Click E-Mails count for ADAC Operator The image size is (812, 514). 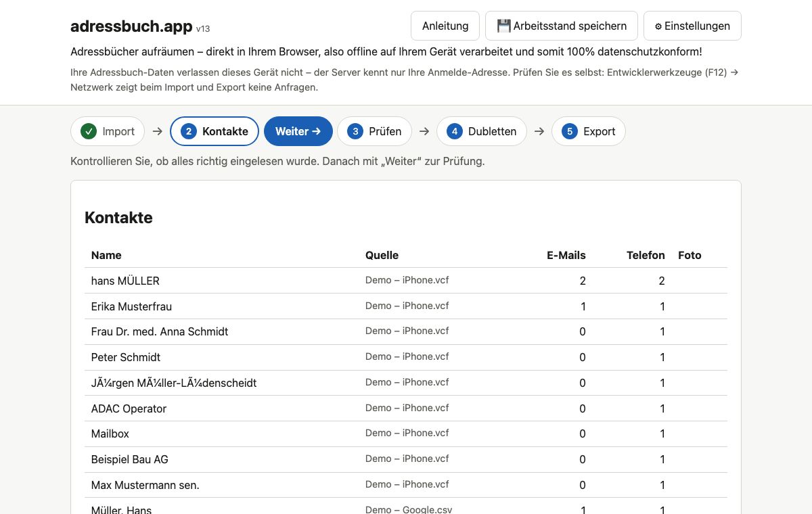pos(583,408)
